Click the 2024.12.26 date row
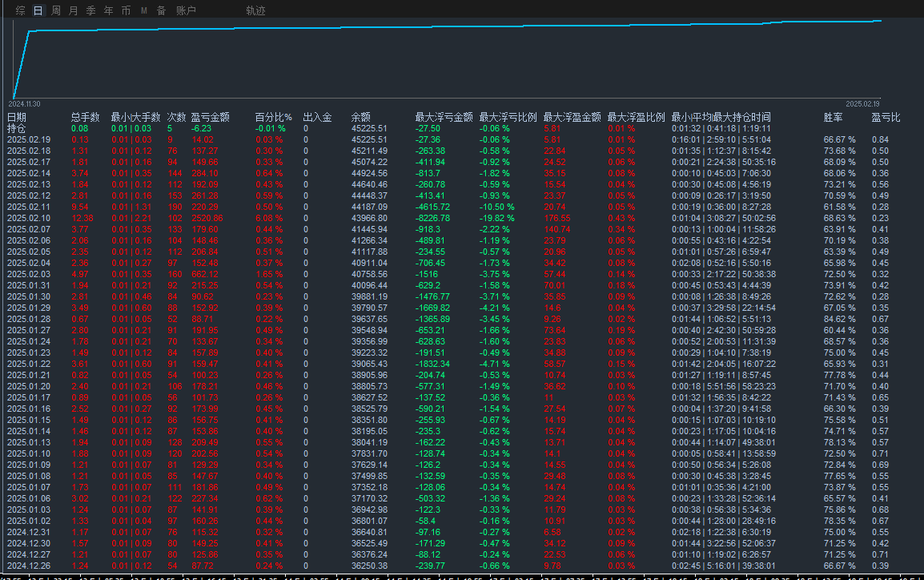Screen dimensions: 924x580 [x=28, y=566]
